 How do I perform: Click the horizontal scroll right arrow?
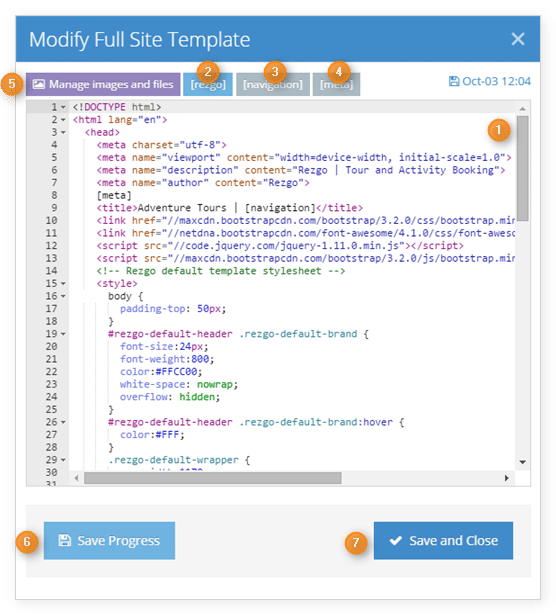pos(507,478)
